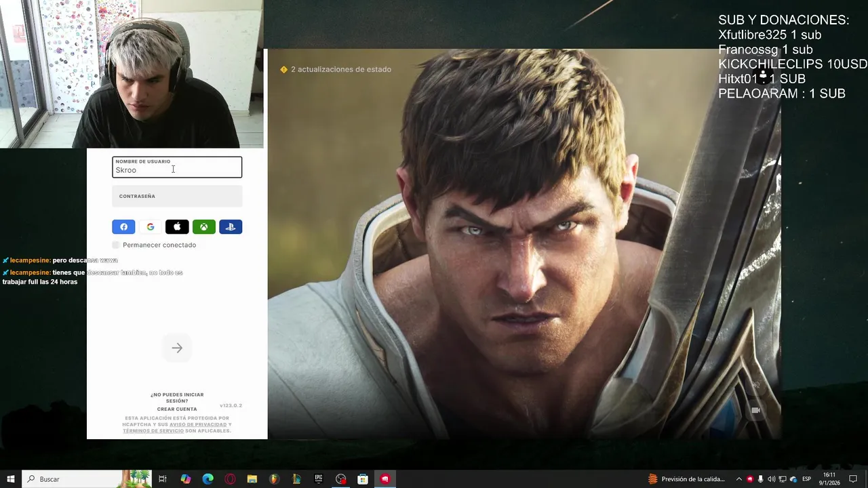Focus the Nombre de usuario field
Image resolution: width=868 pixels, height=488 pixels.
(177, 167)
